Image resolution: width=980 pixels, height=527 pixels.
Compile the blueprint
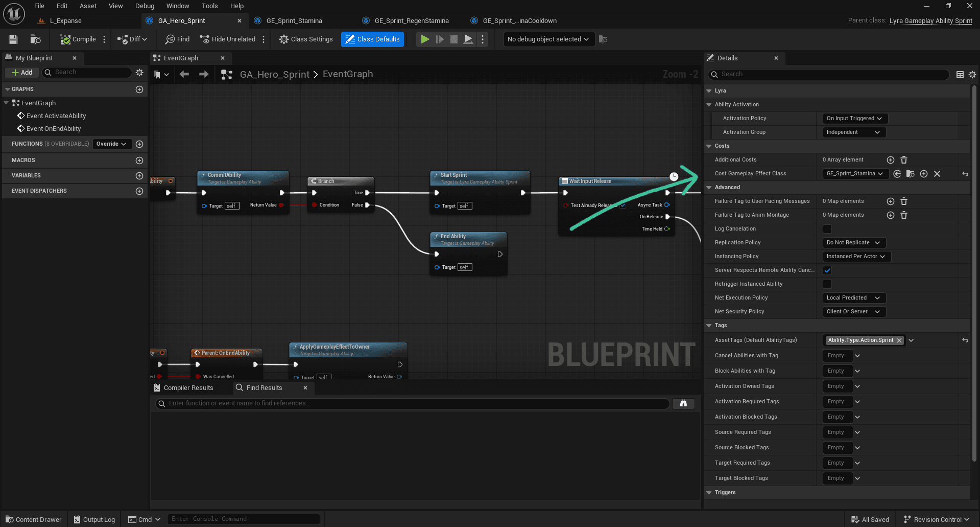coord(78,39)
